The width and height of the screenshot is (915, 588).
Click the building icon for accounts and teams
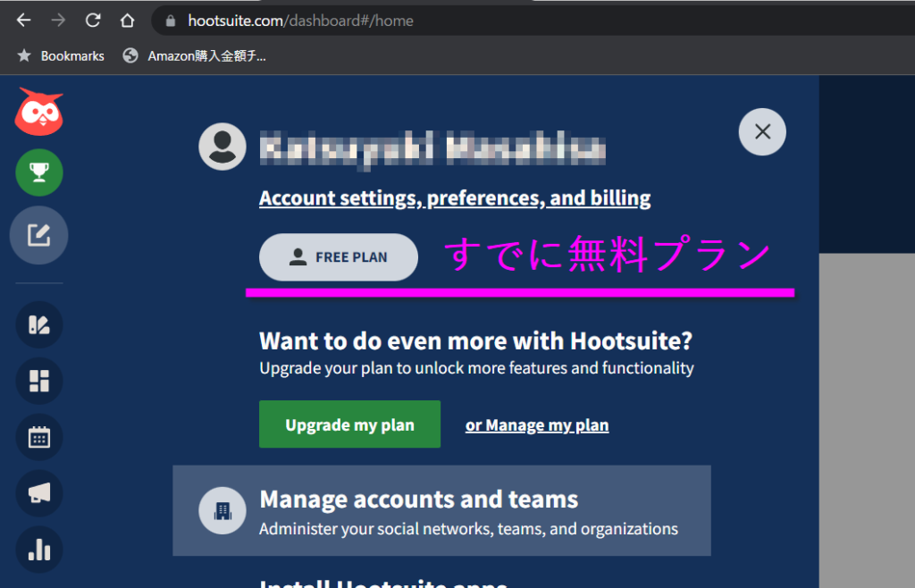coord(222,510)
